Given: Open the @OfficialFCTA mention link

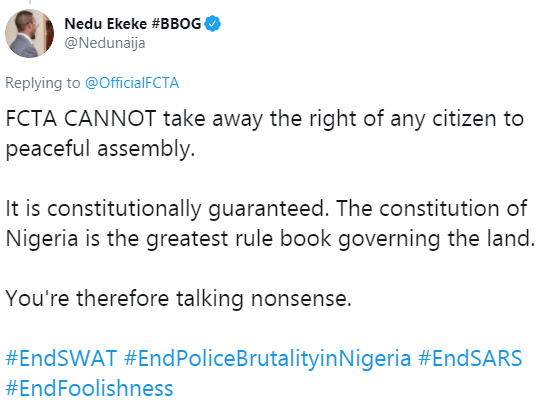Looking at the screenshot, I should [x=132, y=83].
